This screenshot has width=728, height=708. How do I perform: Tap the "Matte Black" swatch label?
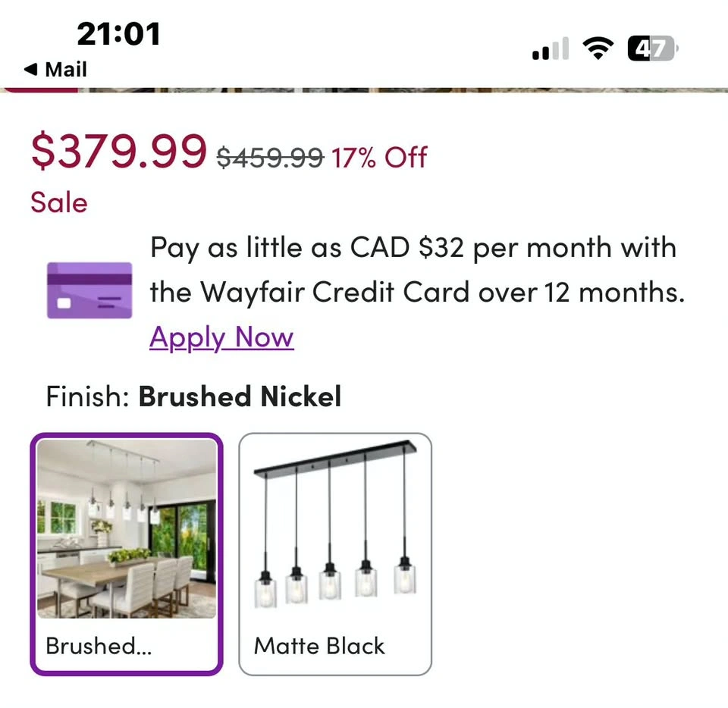319,646
